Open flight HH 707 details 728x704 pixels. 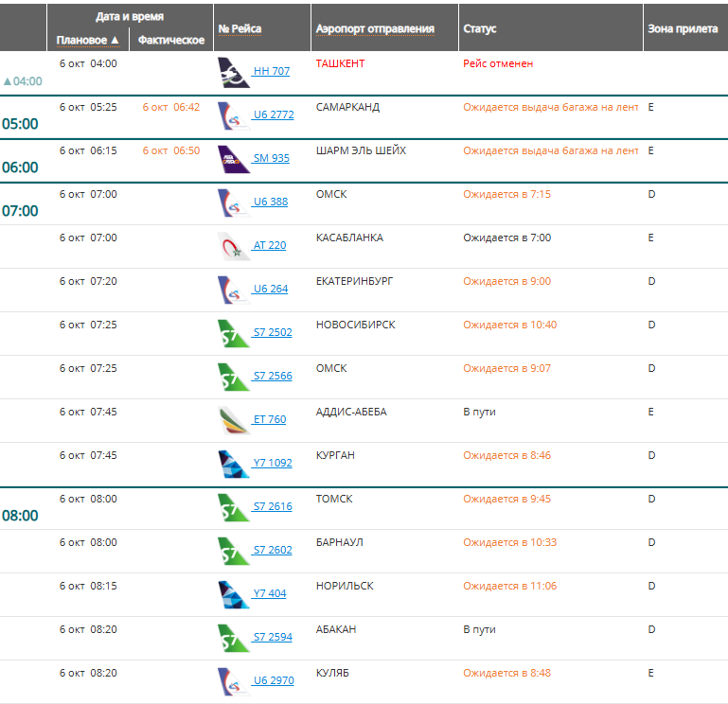(x=272, y=71)
